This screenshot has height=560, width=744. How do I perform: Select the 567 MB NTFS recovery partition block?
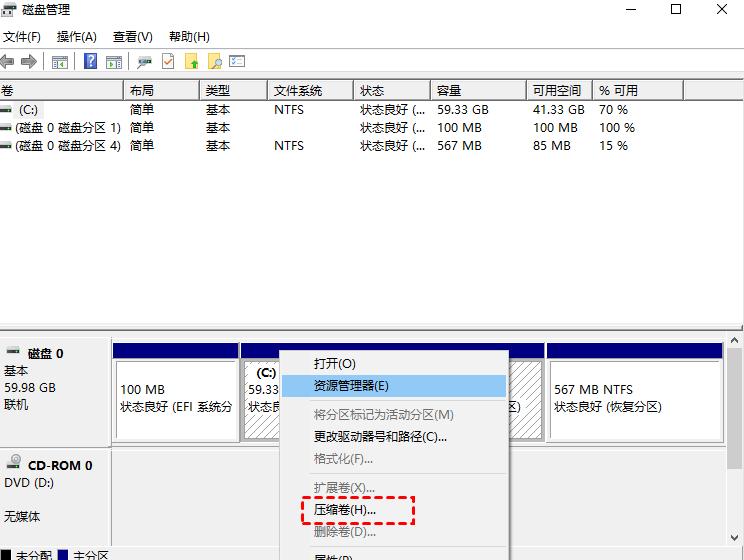coord(635,393)
